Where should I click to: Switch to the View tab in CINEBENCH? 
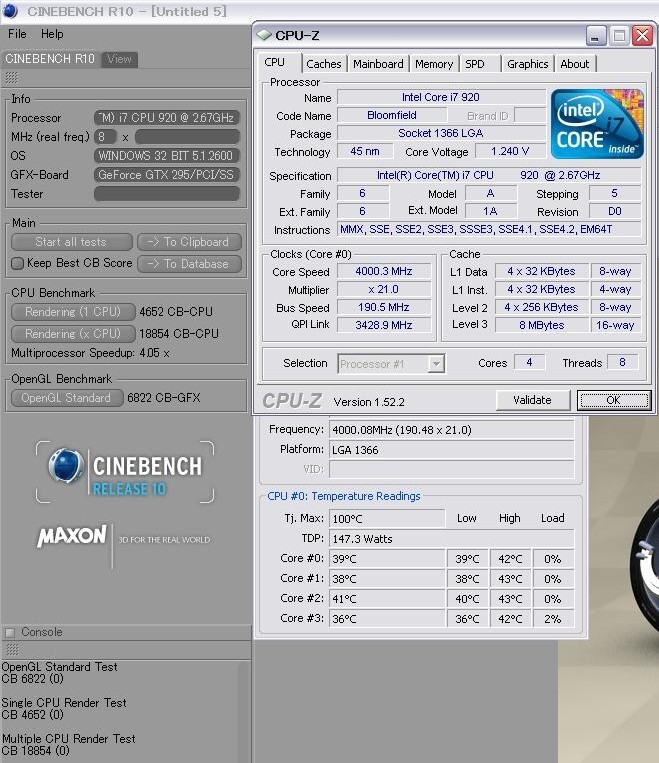119,59
